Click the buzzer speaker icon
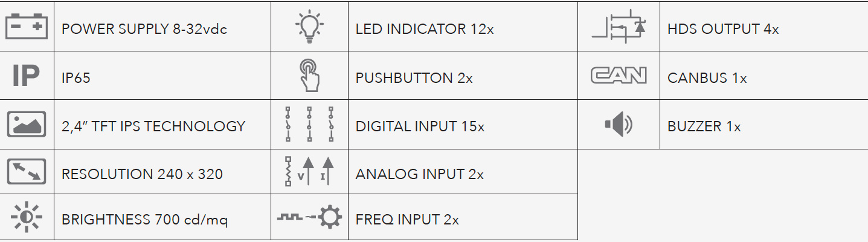Screen dimensions: 868x242 coord(619,125)
